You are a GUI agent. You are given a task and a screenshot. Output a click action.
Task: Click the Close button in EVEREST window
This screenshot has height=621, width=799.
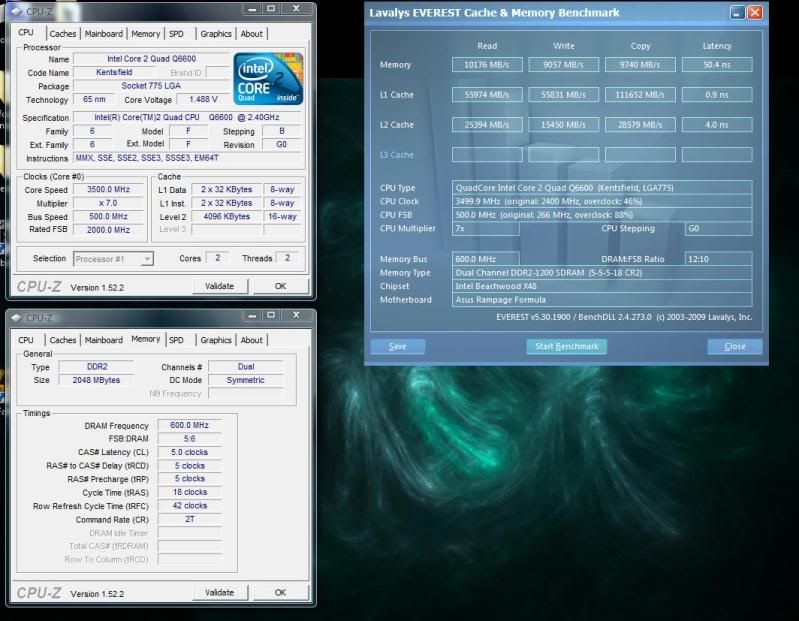tap(735, 346)
